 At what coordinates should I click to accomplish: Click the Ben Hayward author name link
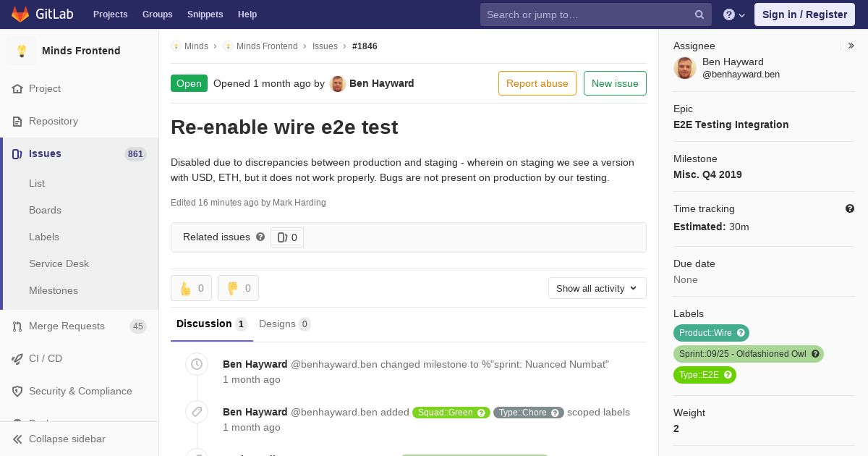tap(382, 83)
